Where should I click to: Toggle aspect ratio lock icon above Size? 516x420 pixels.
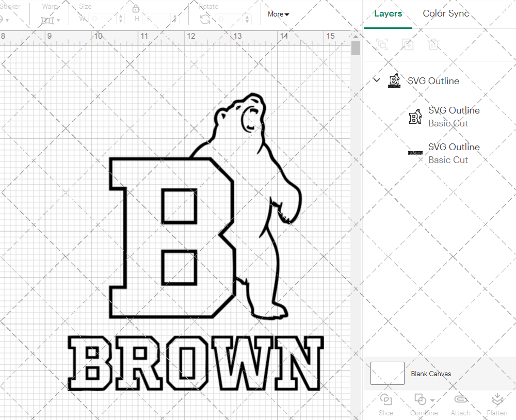point(135,9)
